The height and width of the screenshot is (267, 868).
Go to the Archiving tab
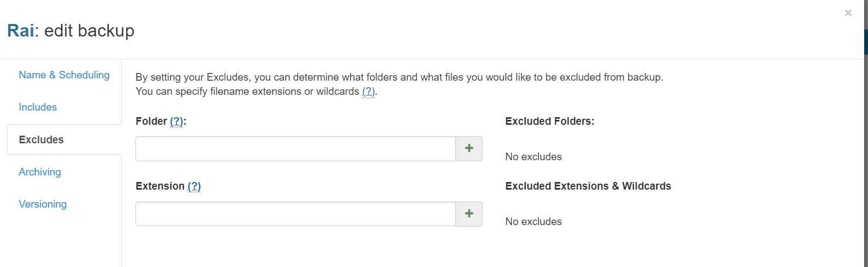(40, 172)
